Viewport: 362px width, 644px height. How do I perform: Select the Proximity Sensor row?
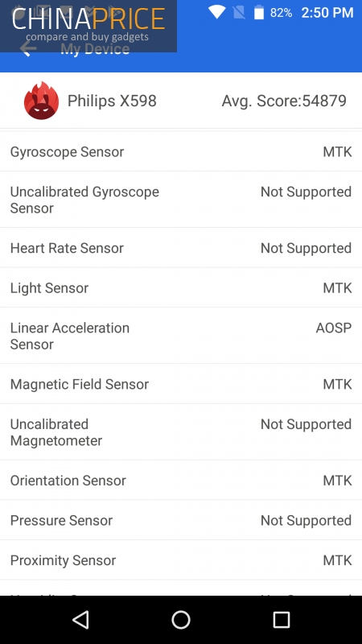click(x=181, y=559)
